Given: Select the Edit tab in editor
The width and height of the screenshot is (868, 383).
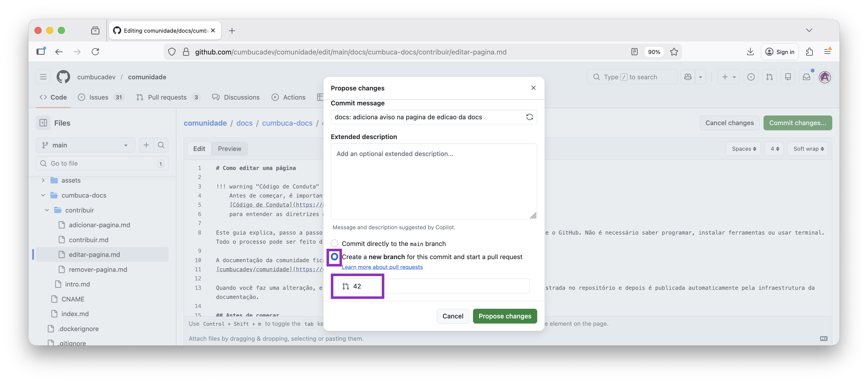Looking at the screenshot, I should (199, 149).
